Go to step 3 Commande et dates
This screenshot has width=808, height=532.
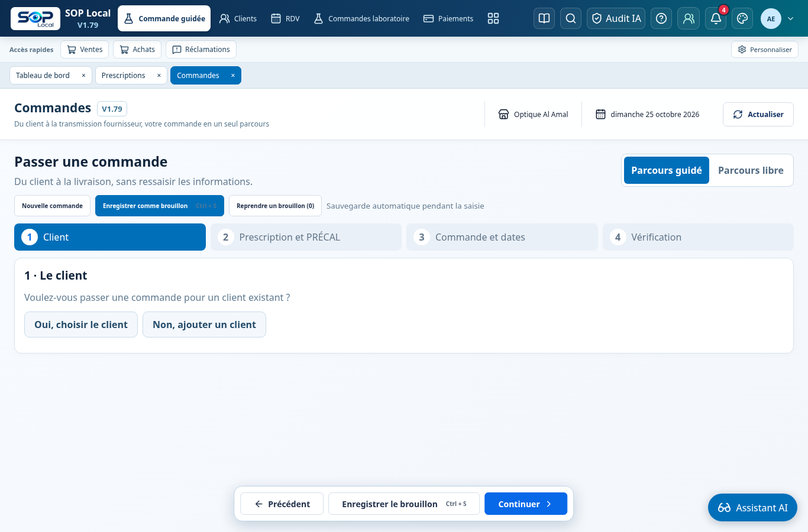(502, 237)
